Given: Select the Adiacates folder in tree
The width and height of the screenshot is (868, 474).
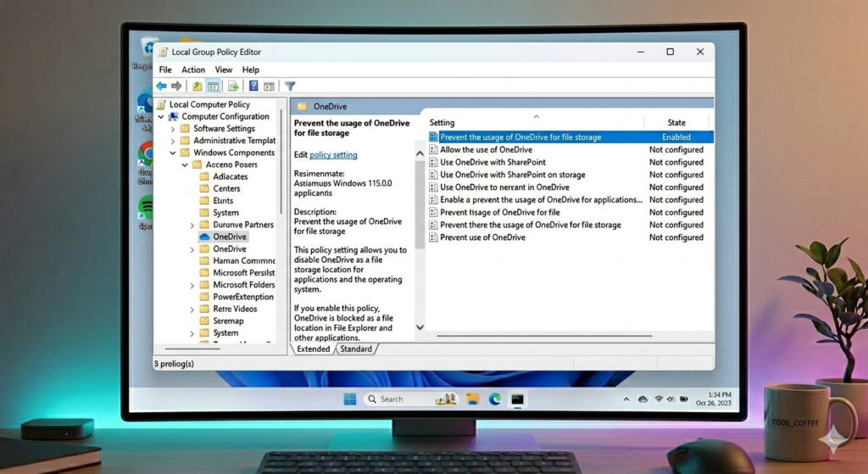Looking at the screenshot, I should [230, 176].
